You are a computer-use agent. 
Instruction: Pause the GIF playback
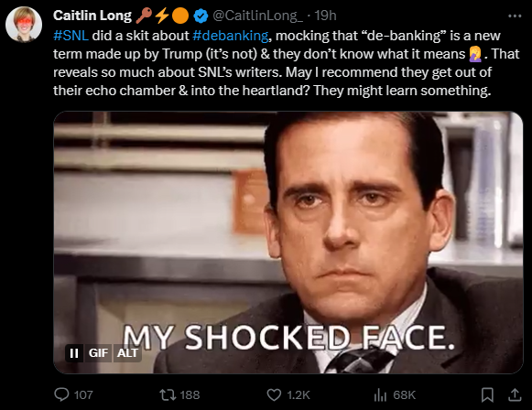coord(74,353)
